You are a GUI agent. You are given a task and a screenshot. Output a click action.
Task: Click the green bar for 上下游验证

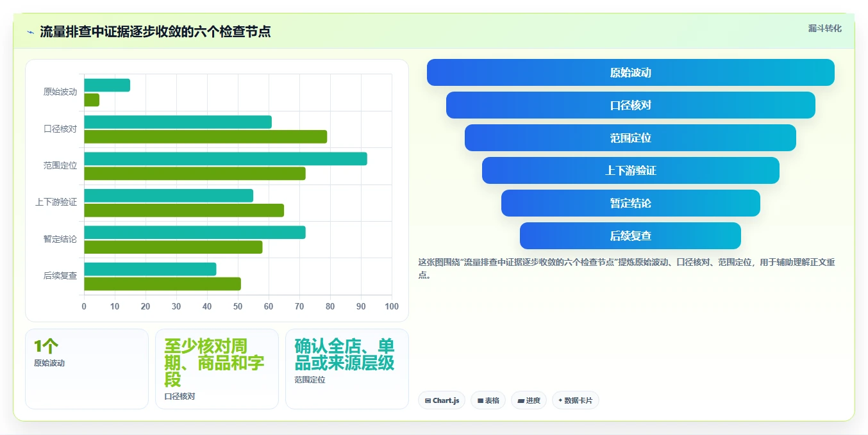(x=184, y=210)
